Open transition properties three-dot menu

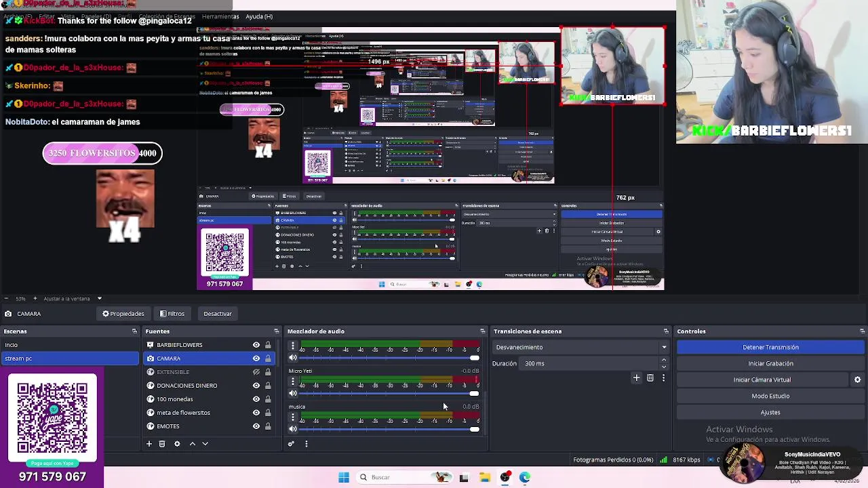[x=663, y=378]
